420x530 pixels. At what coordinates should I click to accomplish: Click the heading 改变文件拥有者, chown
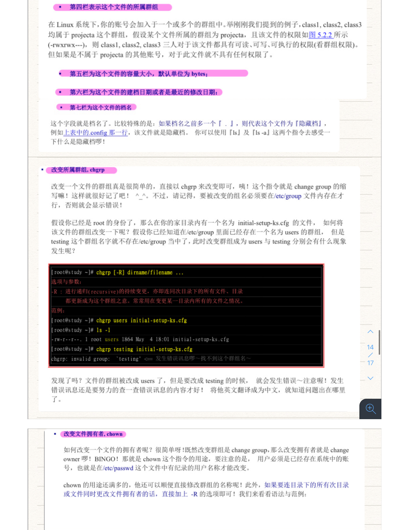coord(93,434)
